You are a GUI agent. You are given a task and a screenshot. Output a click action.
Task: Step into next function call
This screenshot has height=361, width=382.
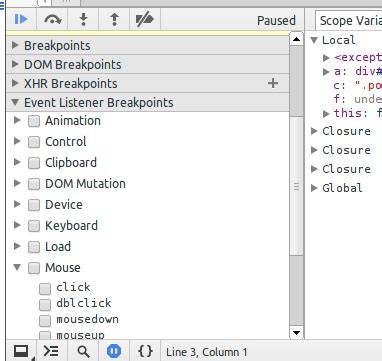click(x=83, y=19)
